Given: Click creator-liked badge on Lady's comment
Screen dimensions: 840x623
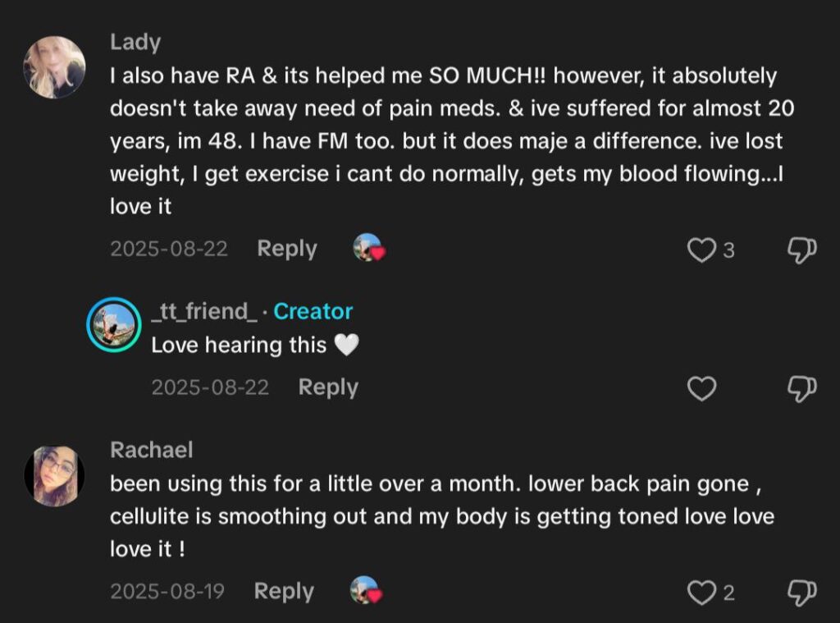Looking at the screenshot, I should pyautogui.click(x=368, y=249).
